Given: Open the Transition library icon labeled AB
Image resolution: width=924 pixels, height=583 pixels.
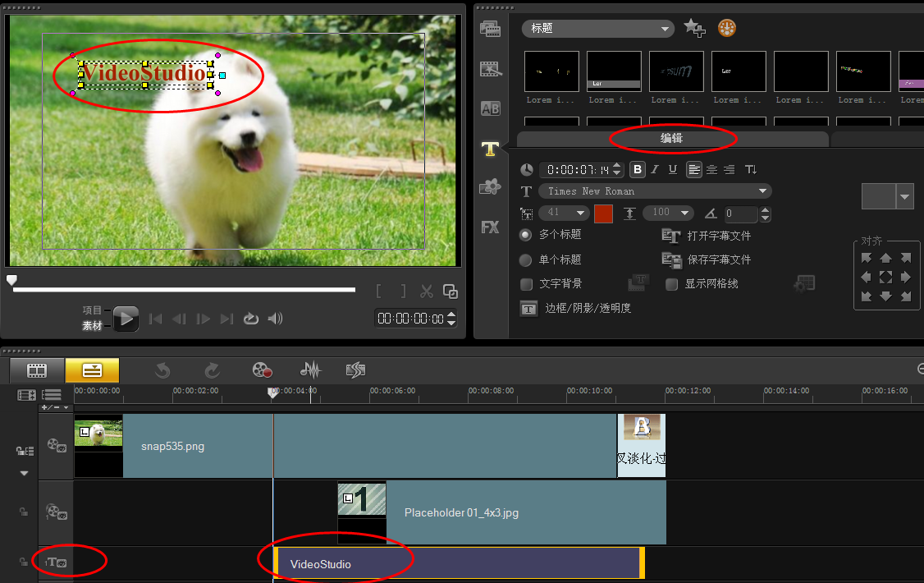Looking at the screenshot, I should tap(490, 108).
